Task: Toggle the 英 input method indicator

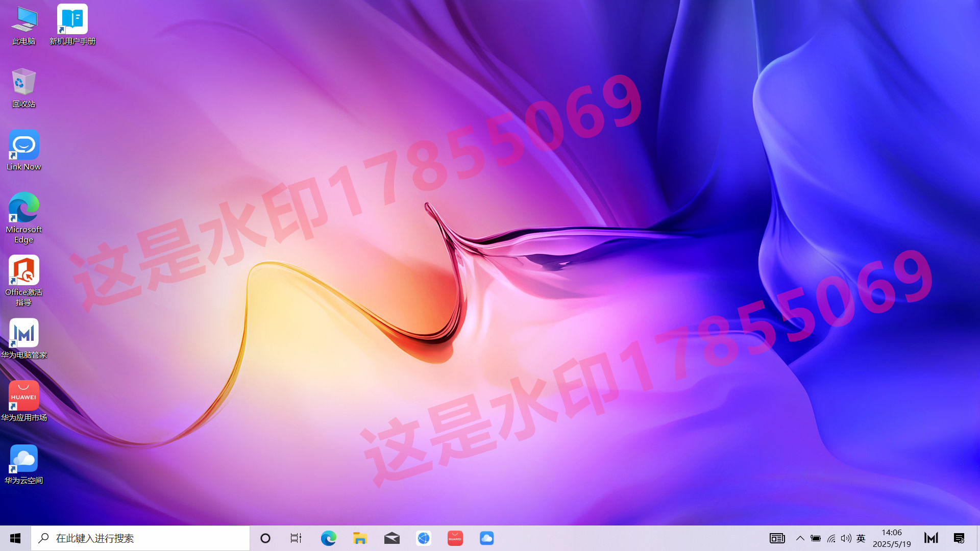Action: (861, 538)
